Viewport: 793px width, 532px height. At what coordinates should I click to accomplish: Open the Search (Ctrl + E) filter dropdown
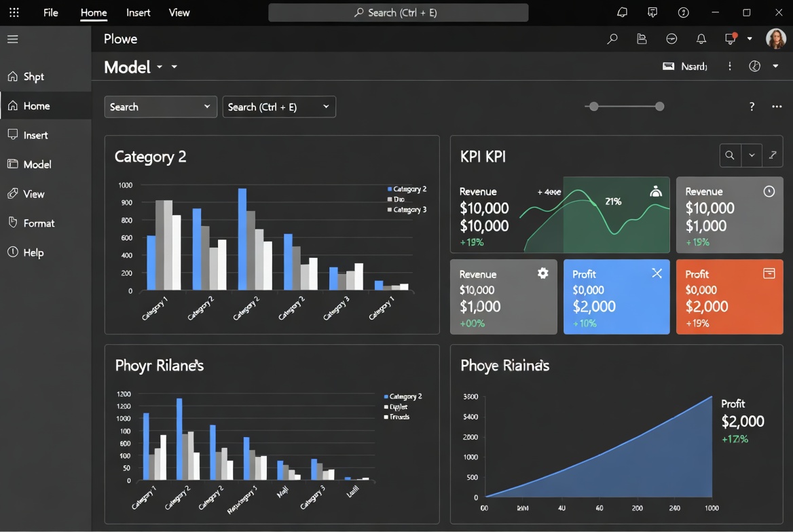coord(279,107)
